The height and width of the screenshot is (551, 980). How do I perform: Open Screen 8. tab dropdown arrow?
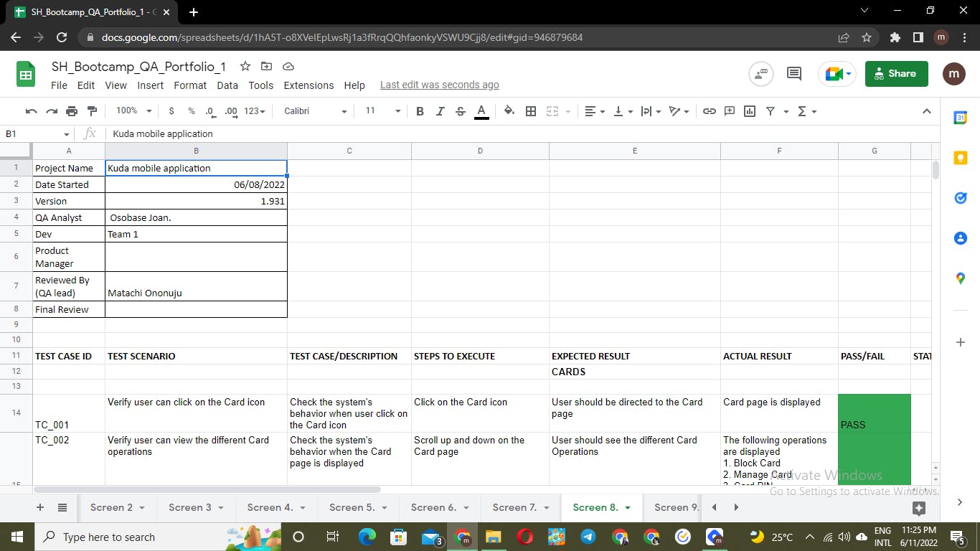pos(628,508)
